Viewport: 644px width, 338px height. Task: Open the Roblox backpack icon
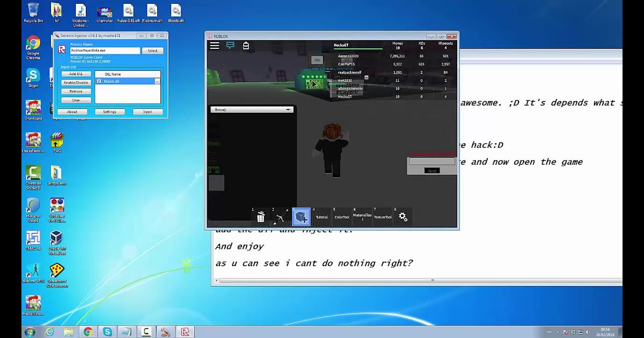pyautogui.click(x=246, y=46)
